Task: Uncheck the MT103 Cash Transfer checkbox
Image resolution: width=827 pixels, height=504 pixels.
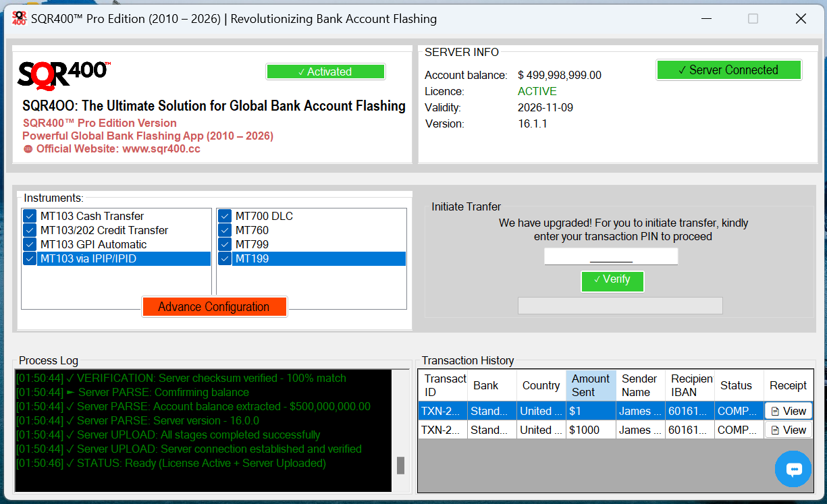Action: tap(30, 216)
